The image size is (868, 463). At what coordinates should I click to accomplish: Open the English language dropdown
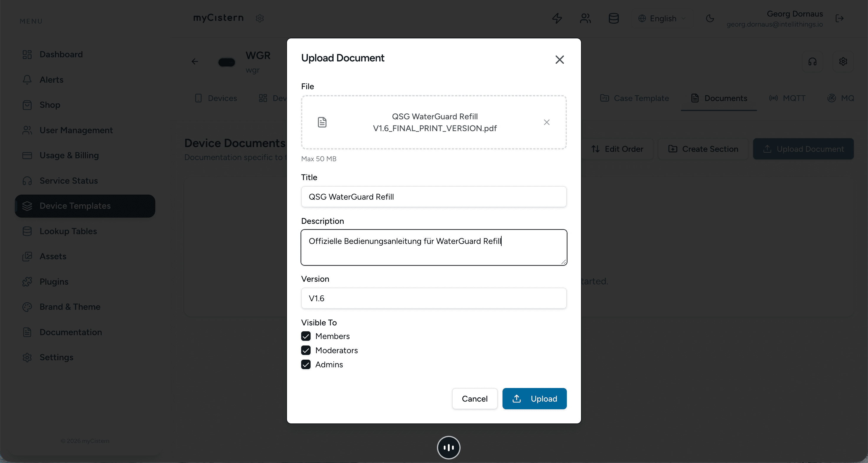coord(662,18)
